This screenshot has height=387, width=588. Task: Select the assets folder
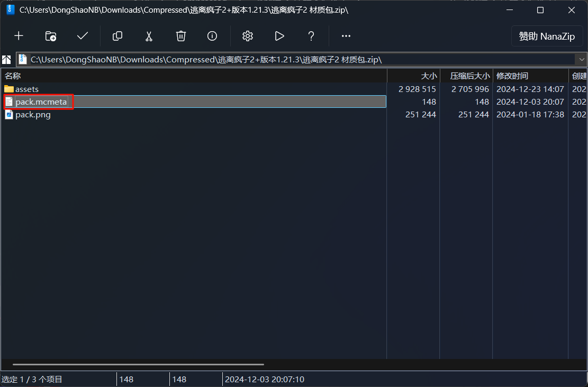[27, 89]
